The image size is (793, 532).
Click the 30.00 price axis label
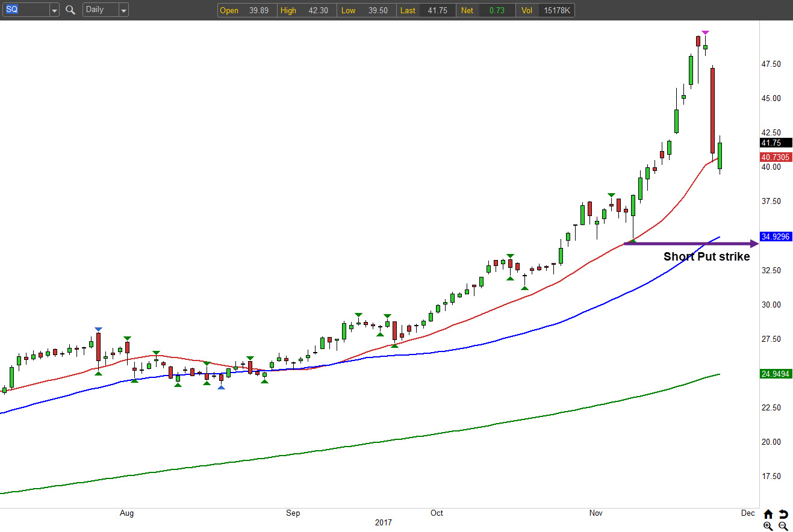[x=771, y=305]
